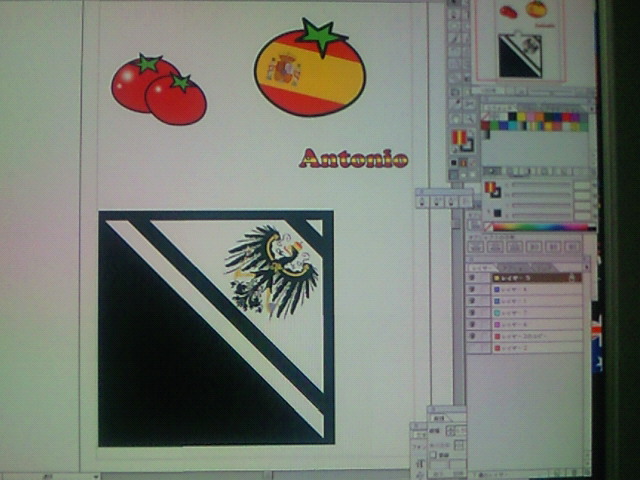Toggle eye icon of the cyan-tagged layer

coord(473,313)
